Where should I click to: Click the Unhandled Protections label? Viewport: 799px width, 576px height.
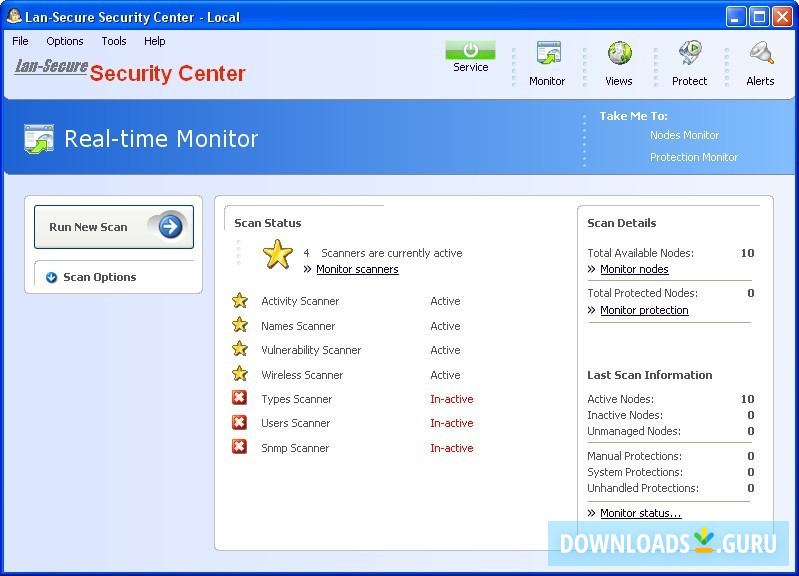[643, 488]
